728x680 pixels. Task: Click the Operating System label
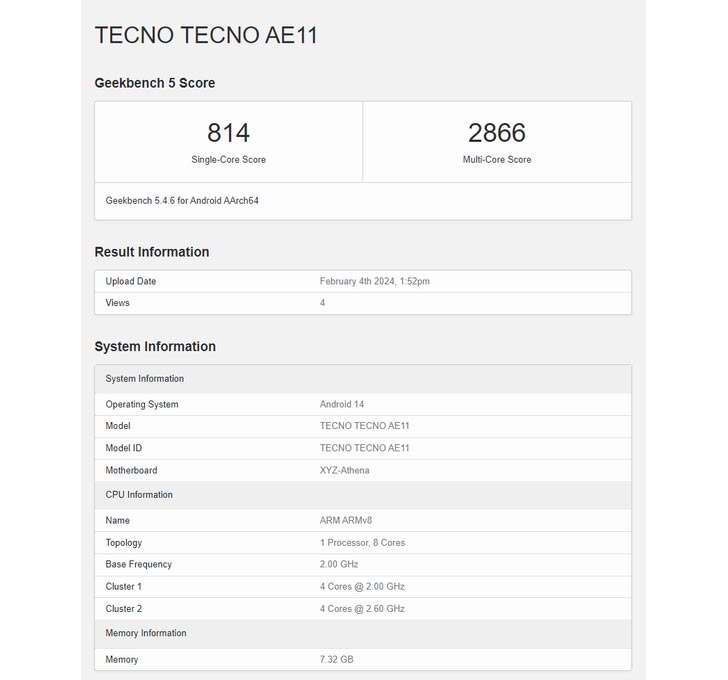pyautogui.click(x=142, y=404)
